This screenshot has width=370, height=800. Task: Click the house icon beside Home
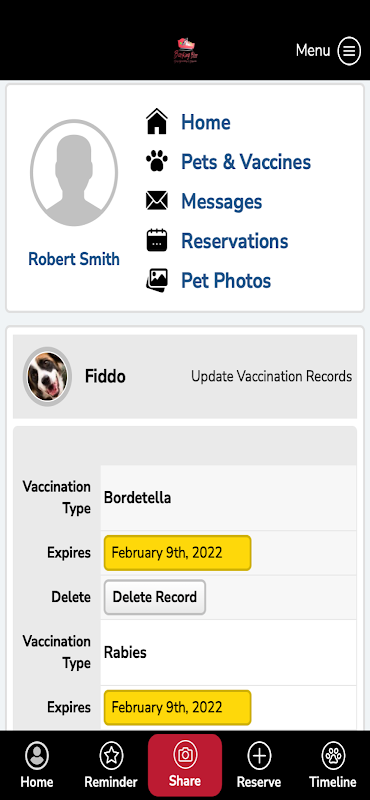click(157, 121)
